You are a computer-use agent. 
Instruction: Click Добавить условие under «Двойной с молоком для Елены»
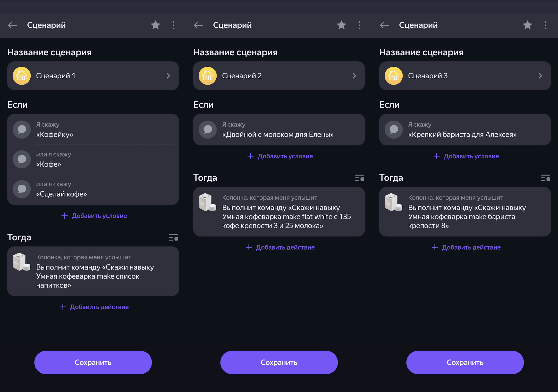pyautogui.click(x=280, y=156)
